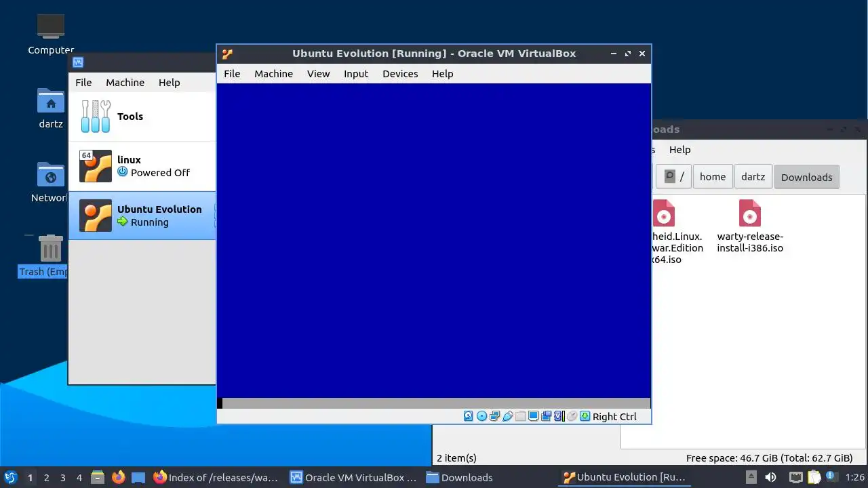Open the File menu in Ubuntu Evolution window
The height and width of the screenshot is (488, 868).
232,74
